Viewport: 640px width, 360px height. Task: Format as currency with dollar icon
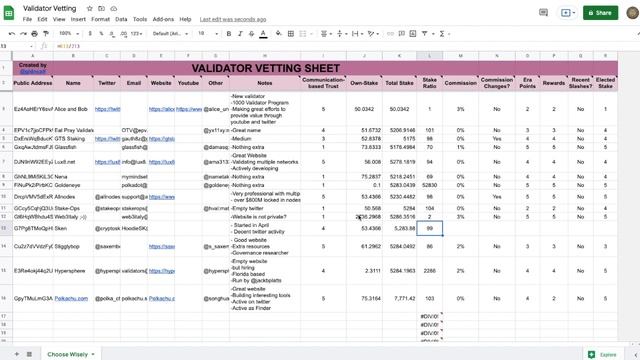point(90,33)
